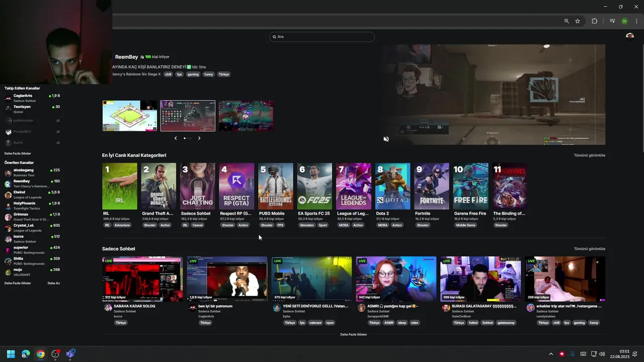This screenshot has height=362, width=644.
Task: Select the Casual tag under Sadece Sohbet category
Action: click(x=197, y=225)
